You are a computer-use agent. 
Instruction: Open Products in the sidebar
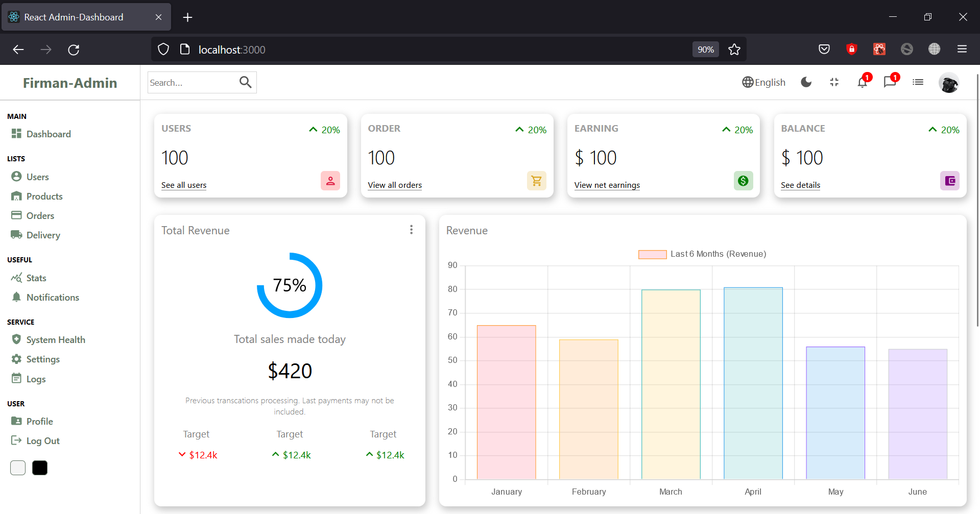(x=44, y=197)
